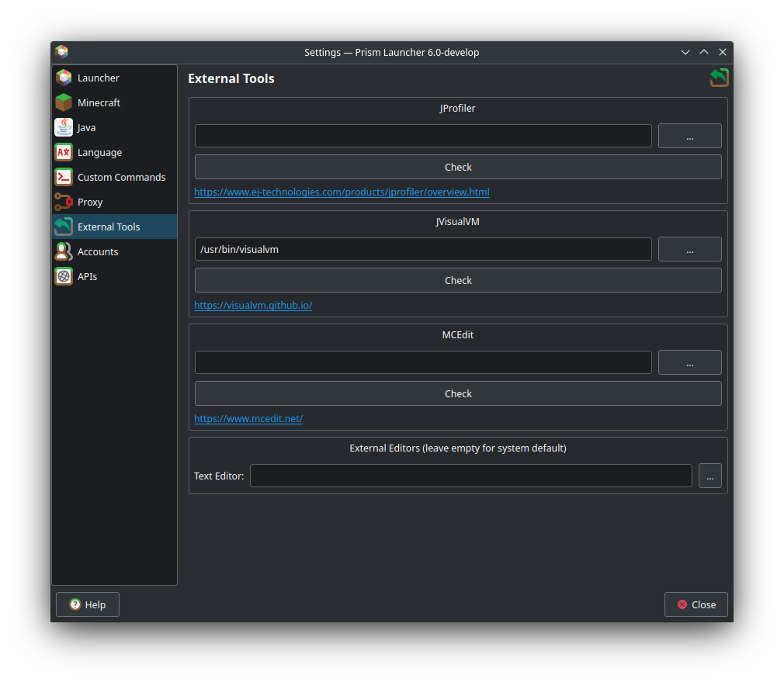
Task: Open the JProfiler ej-technologies link
Action: pos(342,192)
